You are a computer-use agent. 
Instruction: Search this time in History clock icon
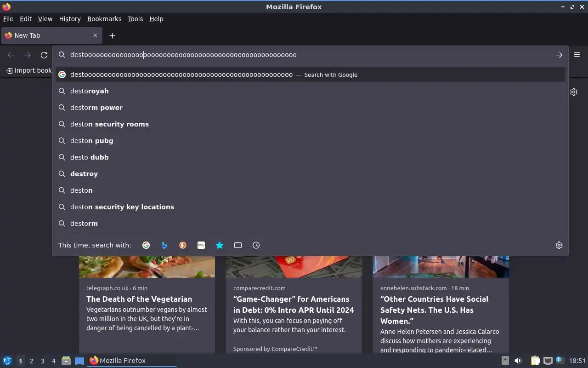[x=256, y=245]
